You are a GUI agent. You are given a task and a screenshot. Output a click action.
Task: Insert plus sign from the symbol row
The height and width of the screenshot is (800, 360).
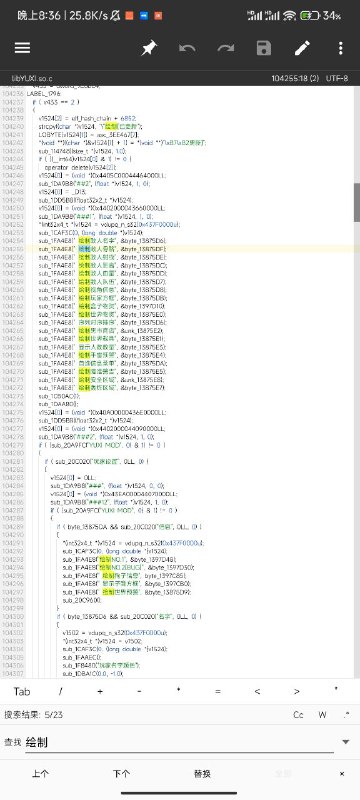point(100,692)
